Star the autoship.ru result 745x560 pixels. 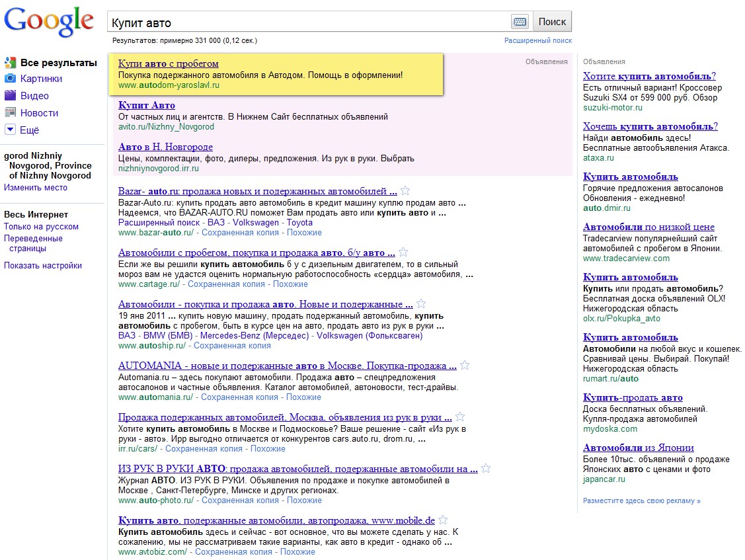[421, 303]
